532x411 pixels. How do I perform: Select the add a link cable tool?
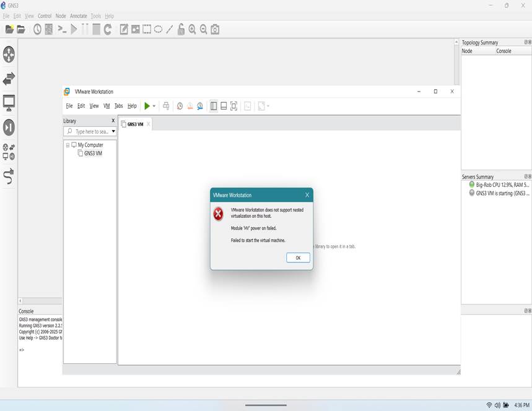pos(9,177)
